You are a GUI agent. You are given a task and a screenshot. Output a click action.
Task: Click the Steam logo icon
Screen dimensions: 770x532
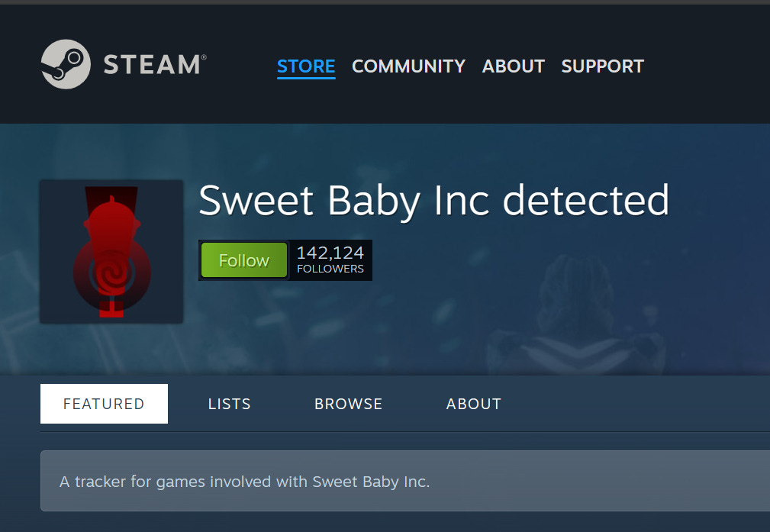66,64
